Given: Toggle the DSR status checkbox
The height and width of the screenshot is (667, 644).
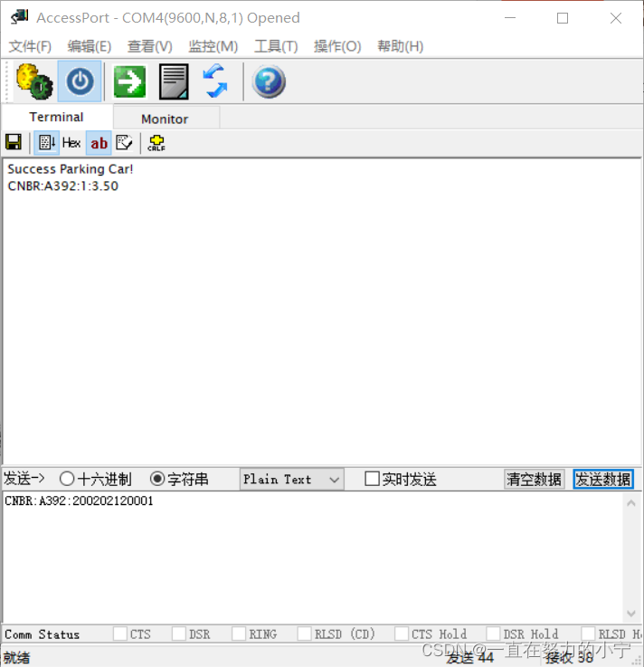Looking at the screenshot, I should [179, 634].
